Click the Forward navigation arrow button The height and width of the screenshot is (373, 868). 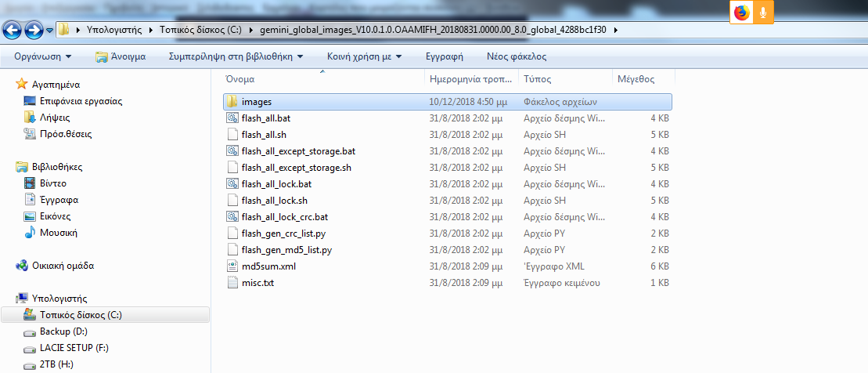point(34,31)
